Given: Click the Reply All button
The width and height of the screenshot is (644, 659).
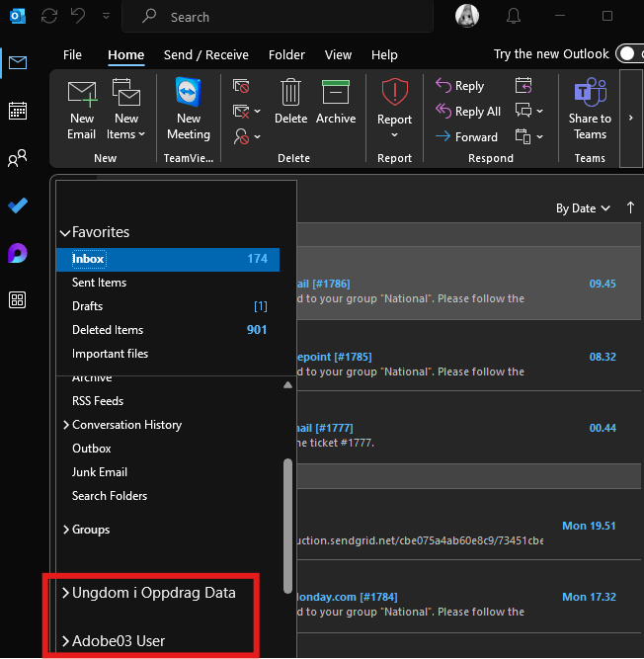Looking at the screenshot, I should [468, 112].
